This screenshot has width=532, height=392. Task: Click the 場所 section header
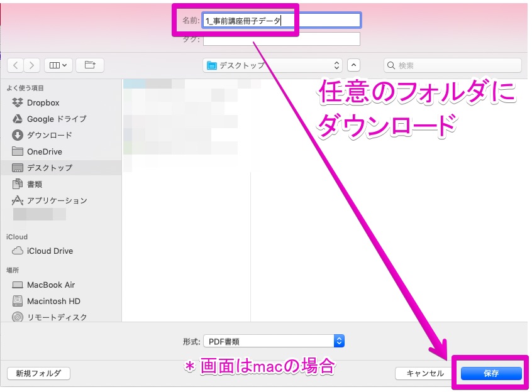click(13, 270)
